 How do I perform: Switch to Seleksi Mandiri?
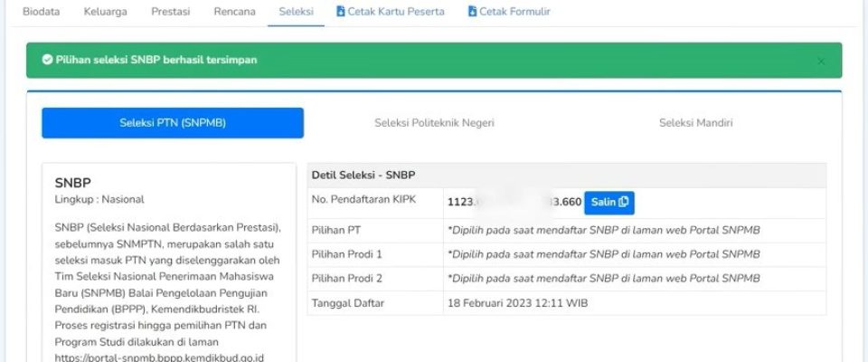[x=695, y=123]
